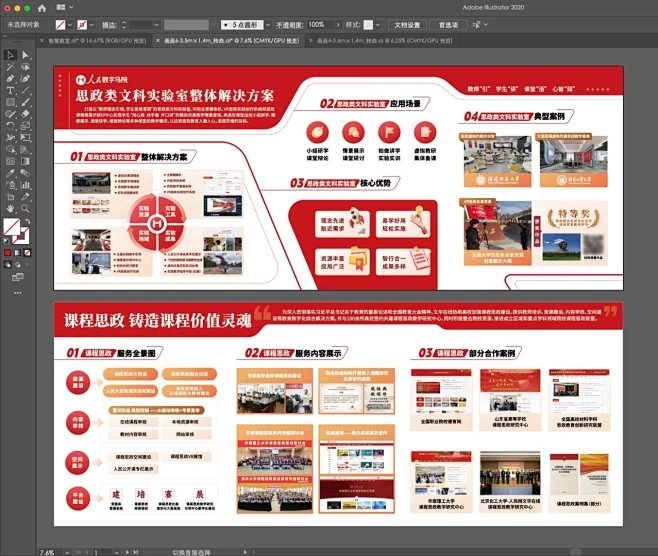
Task: Select the Hand tool
Action: [10, 207]
